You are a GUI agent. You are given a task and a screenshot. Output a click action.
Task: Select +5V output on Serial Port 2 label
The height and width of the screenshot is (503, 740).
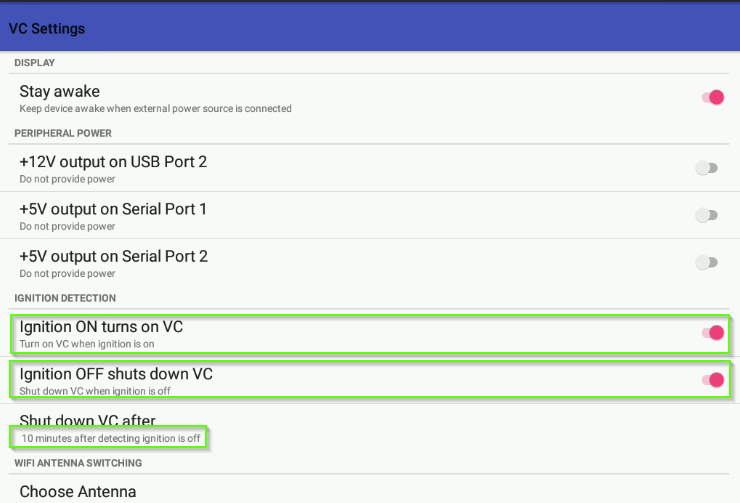tap(113, 256)
